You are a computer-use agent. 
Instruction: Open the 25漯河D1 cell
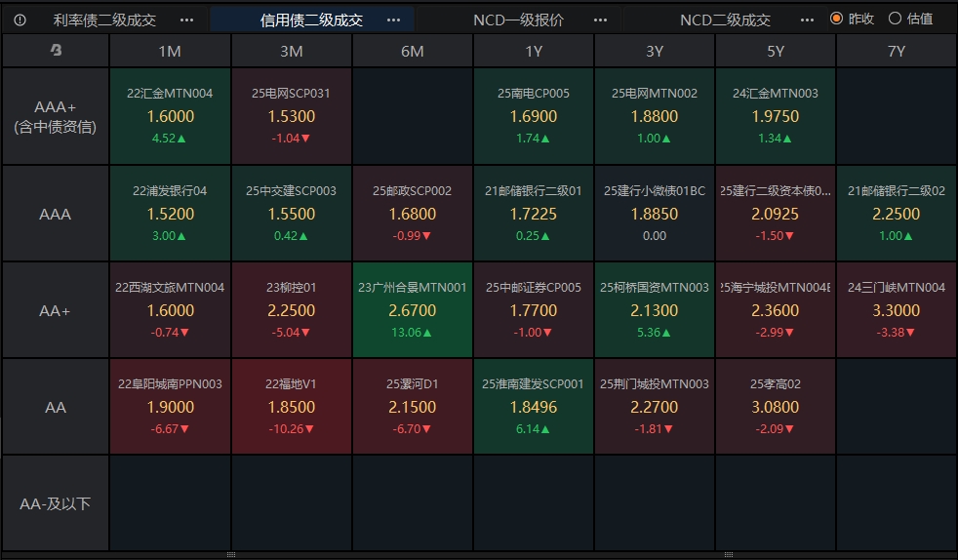pos(413,407)
